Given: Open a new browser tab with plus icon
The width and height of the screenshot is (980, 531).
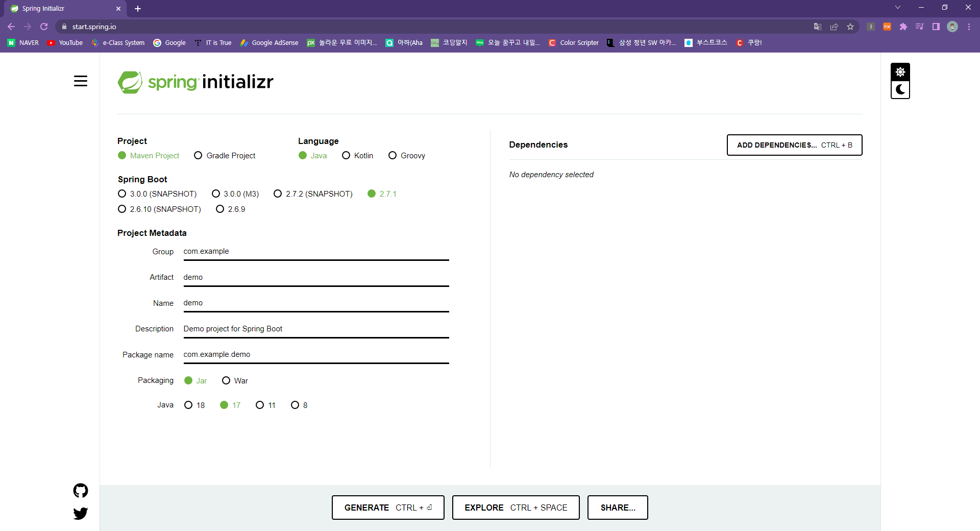Looking at the screenshot, I should pyautogui.click(x=138, y=9).
